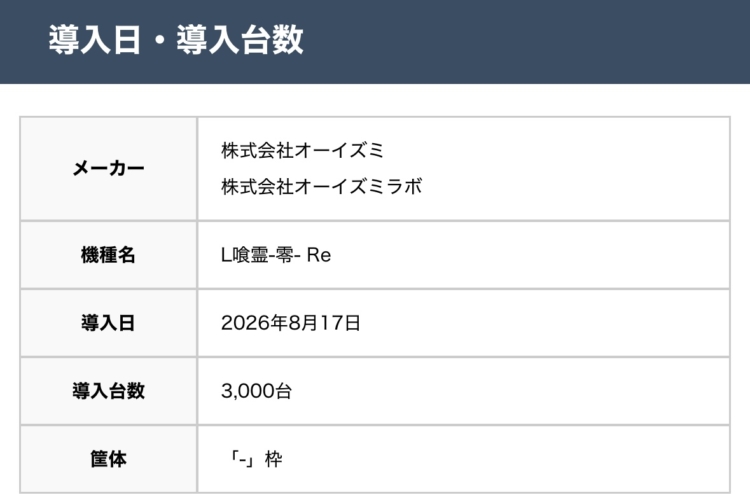Select the 筐体 label cell
Screen dimensions: 750x502
point(109,459)
